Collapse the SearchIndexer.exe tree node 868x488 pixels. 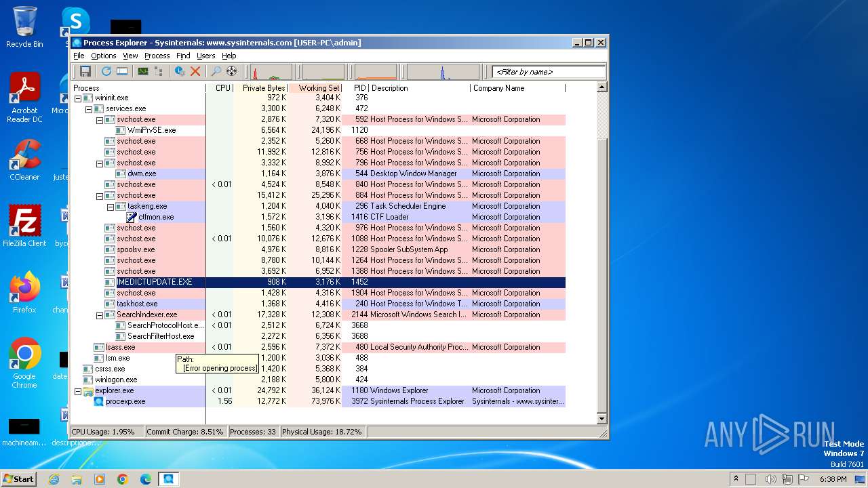tap(99, 315)
